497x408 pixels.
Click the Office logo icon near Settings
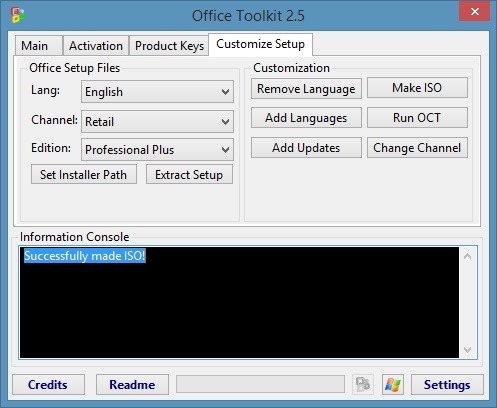click(x=363, y=384)
